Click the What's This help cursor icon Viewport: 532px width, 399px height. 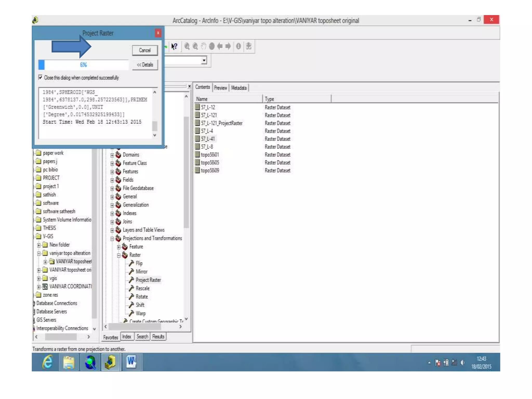(174, 46)
